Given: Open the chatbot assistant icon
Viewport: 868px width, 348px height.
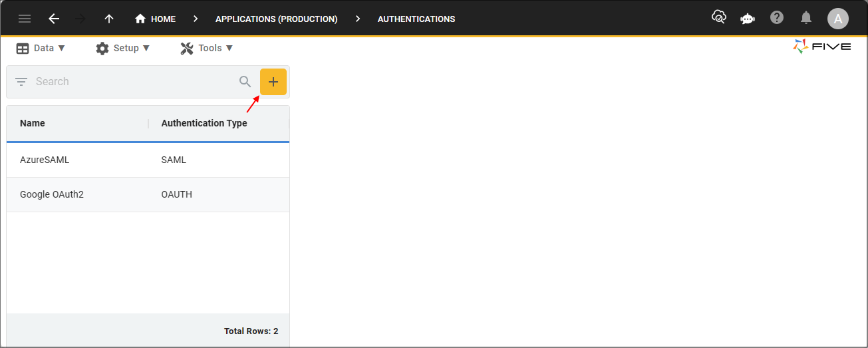Looking at the screenshot, I should click(x=748, y=19).
